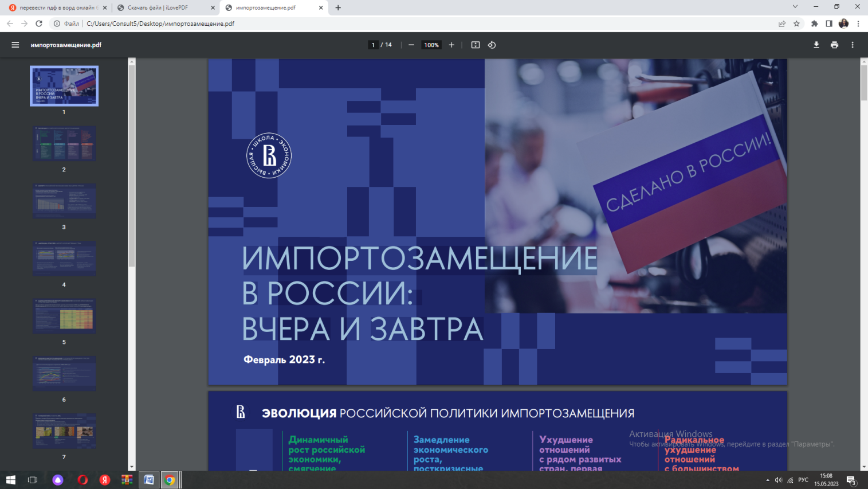This screenshot has height=489, width=868.
Task: Select page 2 thumbnail
Action: [x=64, y=143]
